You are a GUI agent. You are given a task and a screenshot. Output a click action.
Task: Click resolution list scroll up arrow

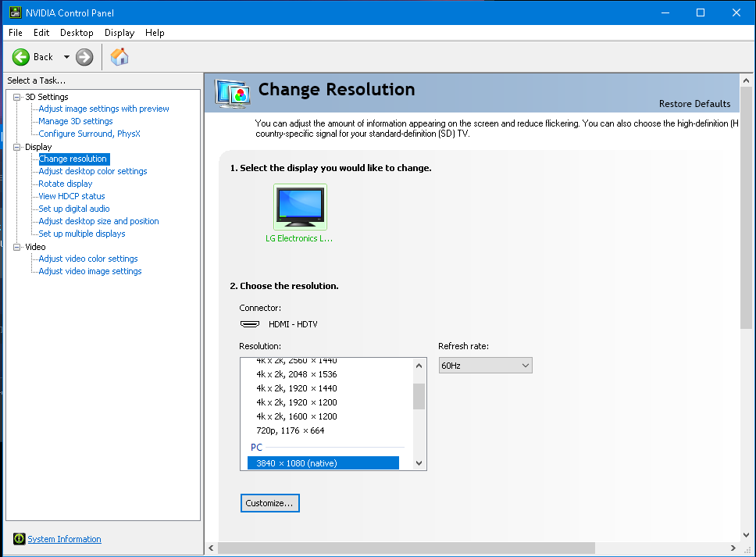(419, 366)
